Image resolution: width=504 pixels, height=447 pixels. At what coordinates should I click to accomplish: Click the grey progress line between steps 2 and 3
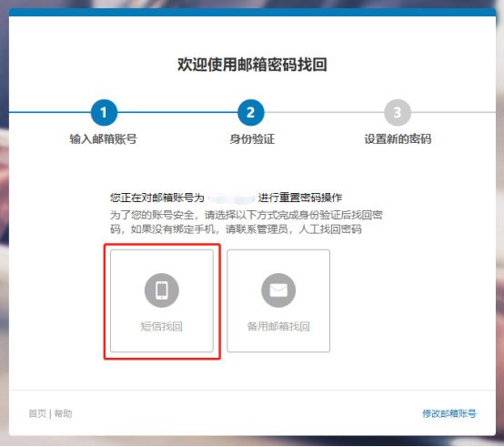324,113
